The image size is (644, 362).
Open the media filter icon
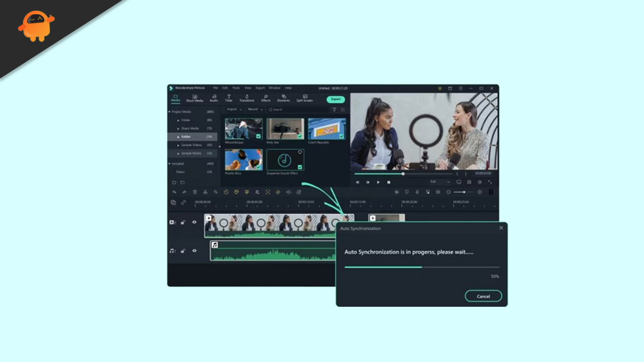point(334,109)
